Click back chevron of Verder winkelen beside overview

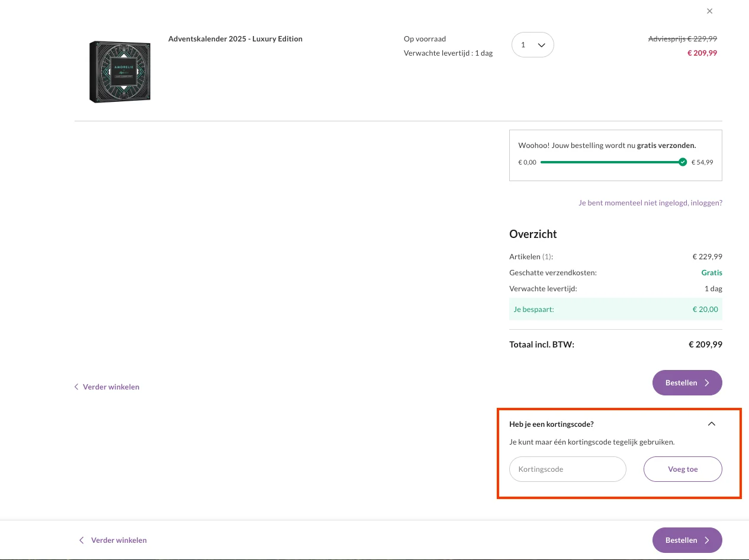tap(76, 387)
